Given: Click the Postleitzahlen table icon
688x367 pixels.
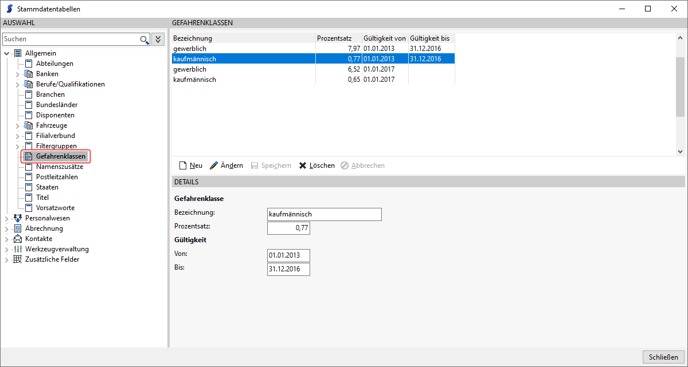Looking at the screenshot, I should point(29,177).
